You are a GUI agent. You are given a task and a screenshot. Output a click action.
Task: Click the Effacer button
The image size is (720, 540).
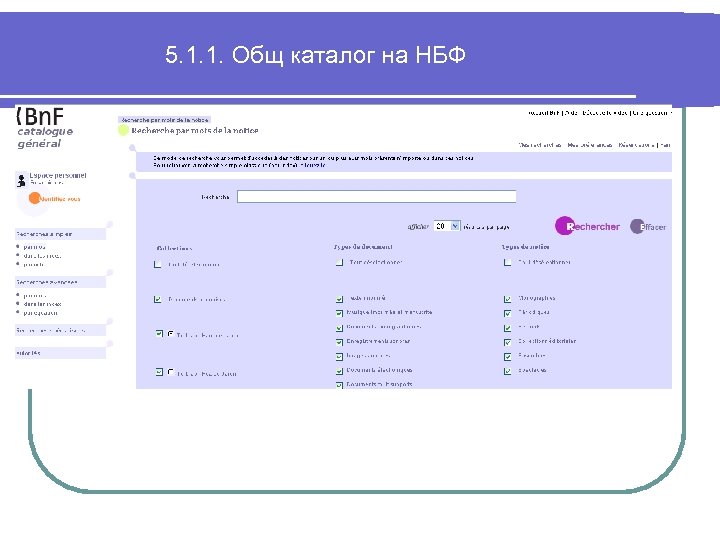pyautogui.click(x=648, y=226)
